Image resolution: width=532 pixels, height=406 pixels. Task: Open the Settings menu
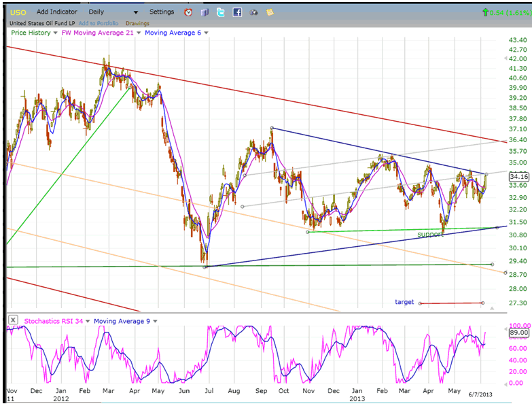click(x=162, y=12)
